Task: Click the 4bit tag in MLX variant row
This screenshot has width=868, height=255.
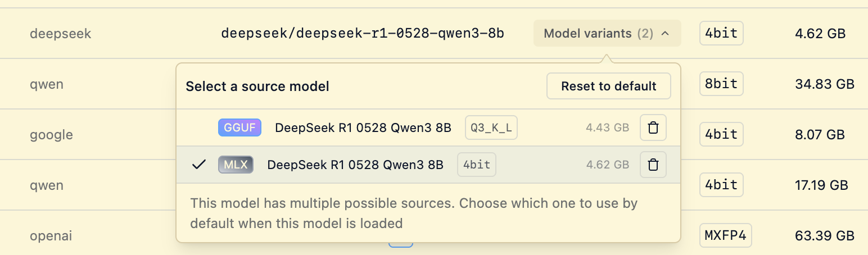Action: coord(477,165)
